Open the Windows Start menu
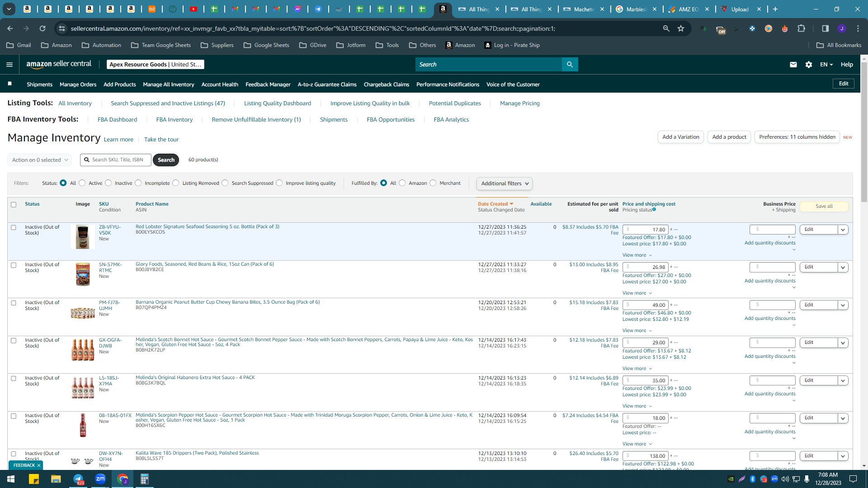The width and height of the screenshot is (868, 488). [x=11, y=479]
